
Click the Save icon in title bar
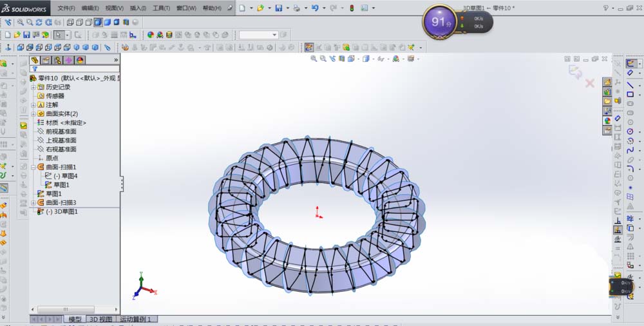pyautogui.click(x=278, y=8)
